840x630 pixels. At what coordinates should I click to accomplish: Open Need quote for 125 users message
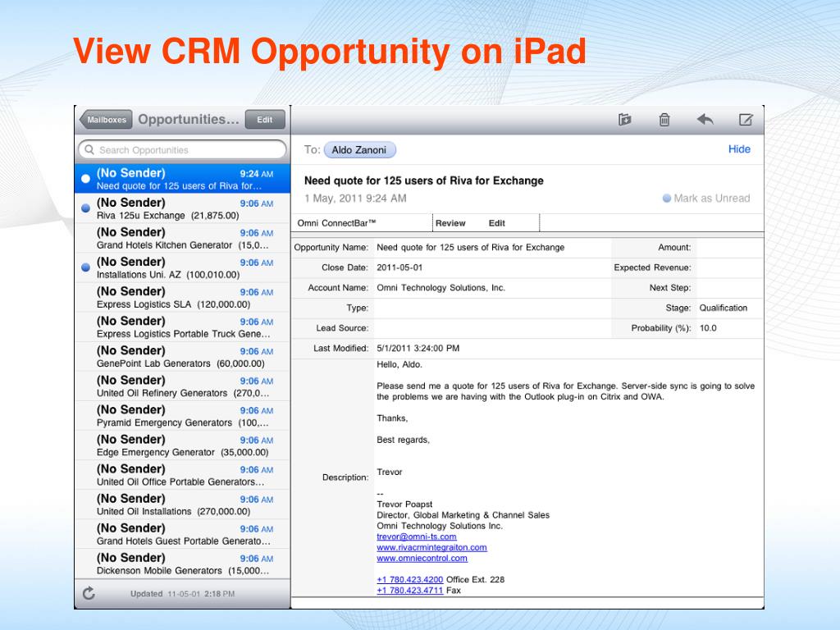(x=182, y=178)
